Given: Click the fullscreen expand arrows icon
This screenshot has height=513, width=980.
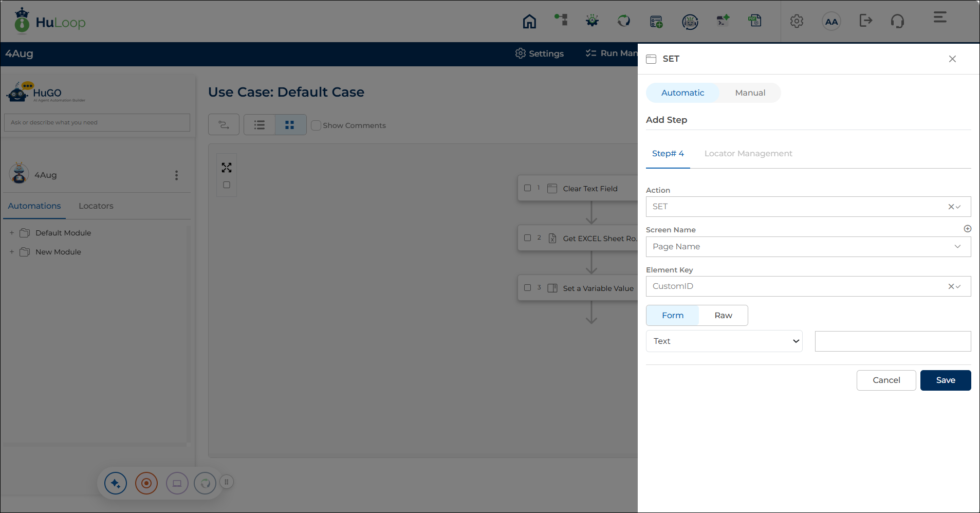Looking at the screenshot, I should (227, 168).
